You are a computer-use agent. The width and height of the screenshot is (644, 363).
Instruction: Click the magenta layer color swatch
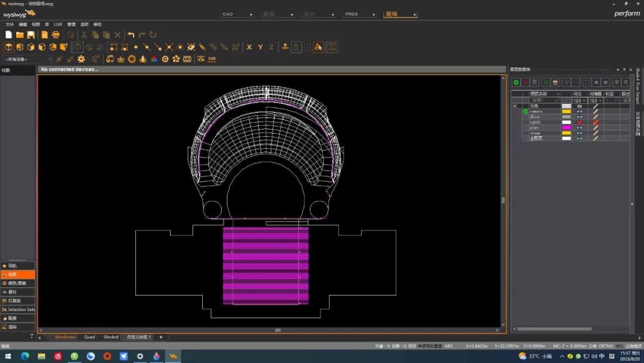pyautogui.click(x=566, y=128)
